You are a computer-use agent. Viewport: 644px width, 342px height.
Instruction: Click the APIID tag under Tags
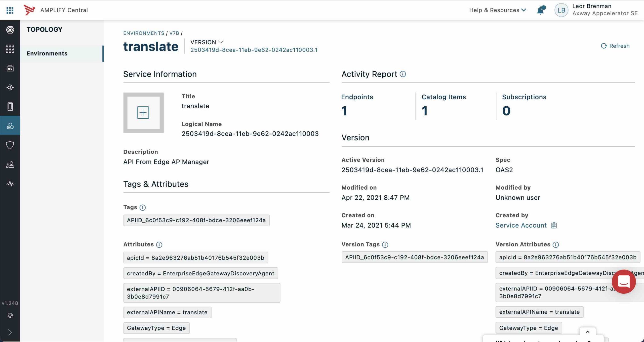tap(196, 220)
